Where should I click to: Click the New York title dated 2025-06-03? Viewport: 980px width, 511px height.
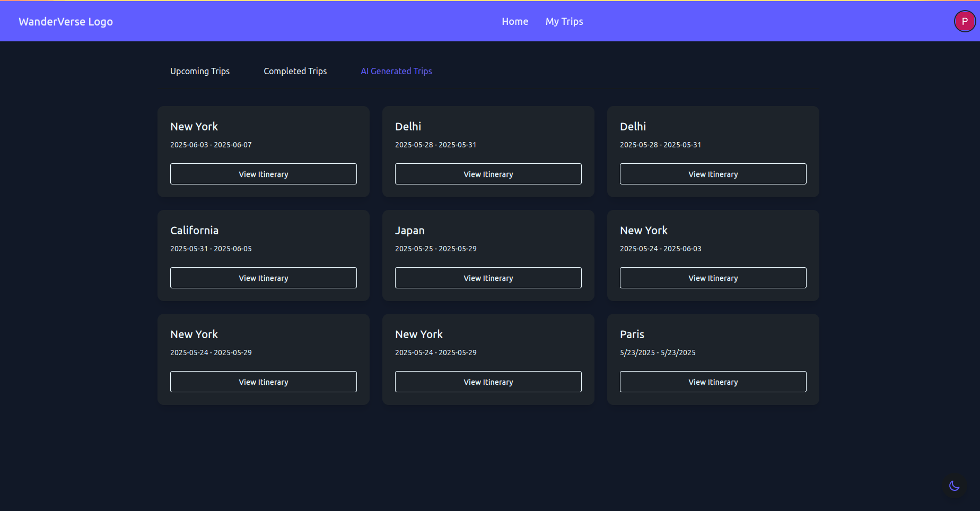pyautogui.click(x=194, y=127)
